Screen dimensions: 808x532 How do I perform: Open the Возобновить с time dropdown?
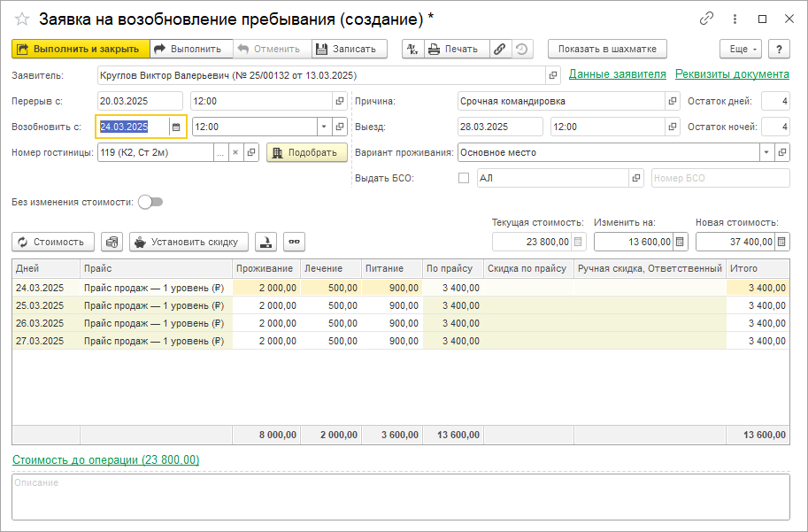(x=323, y=127)
